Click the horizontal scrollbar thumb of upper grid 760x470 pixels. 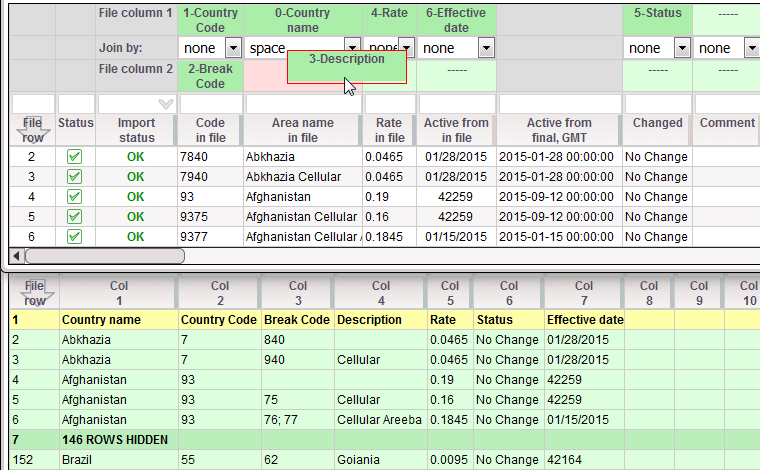pyautogui.click(x=105, y=256)
